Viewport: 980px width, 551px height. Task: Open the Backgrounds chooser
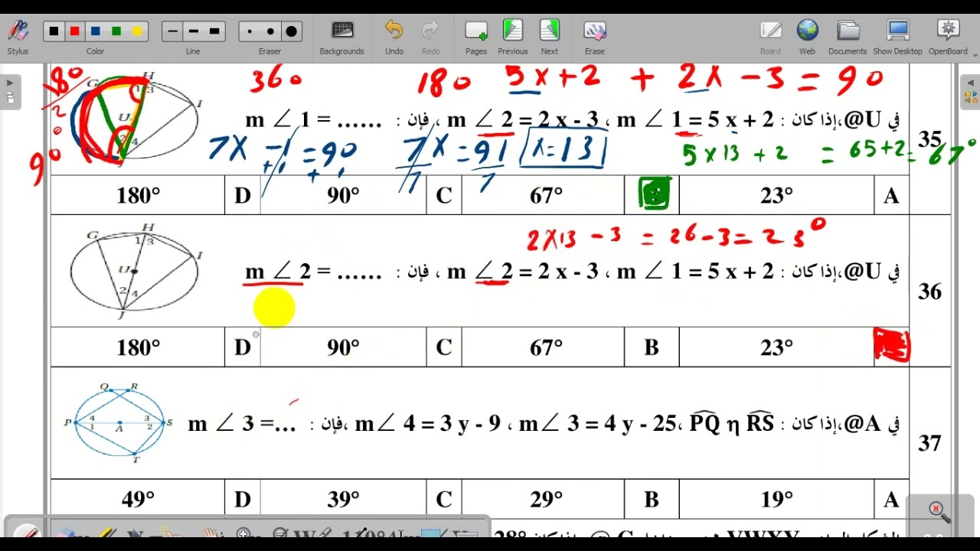341,36
